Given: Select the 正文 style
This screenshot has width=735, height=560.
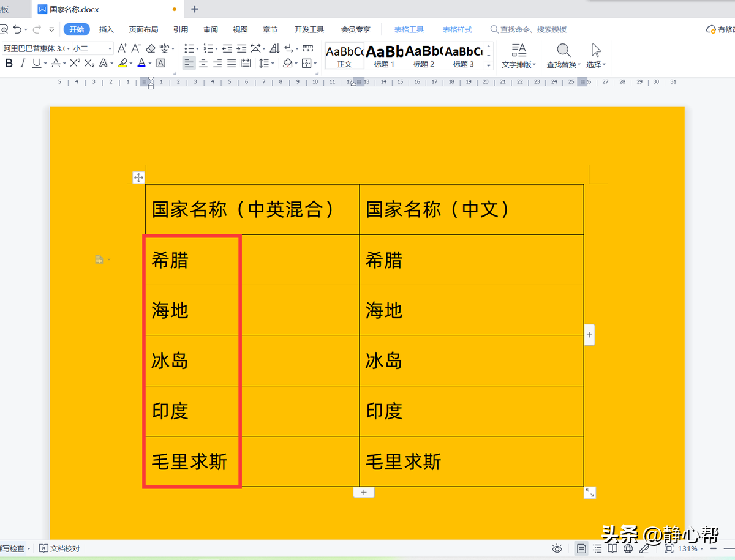Looking at the screenshot, I should (x=344, y=56).
